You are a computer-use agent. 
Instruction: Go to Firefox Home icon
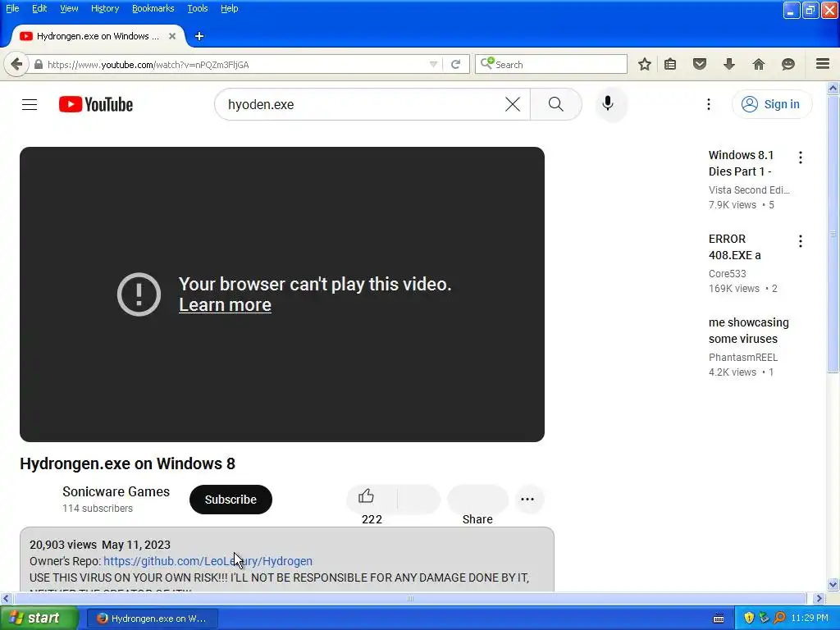point(759,64)
